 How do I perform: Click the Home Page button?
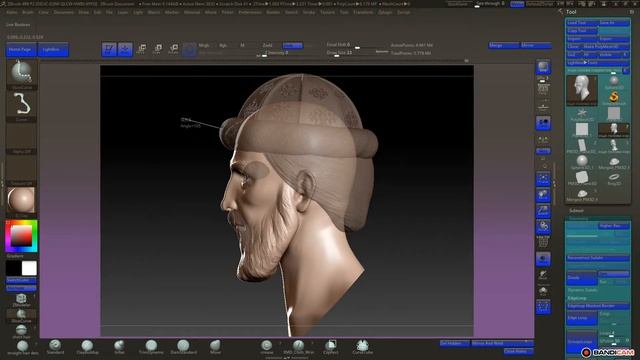[20, 49]
